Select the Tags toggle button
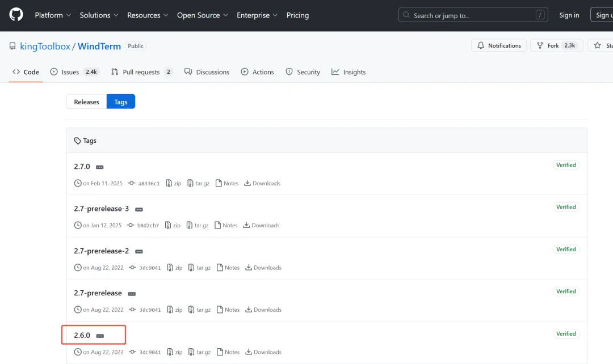Screen dimensions: 613x364 pyautogui.click(x=121, y=101)
